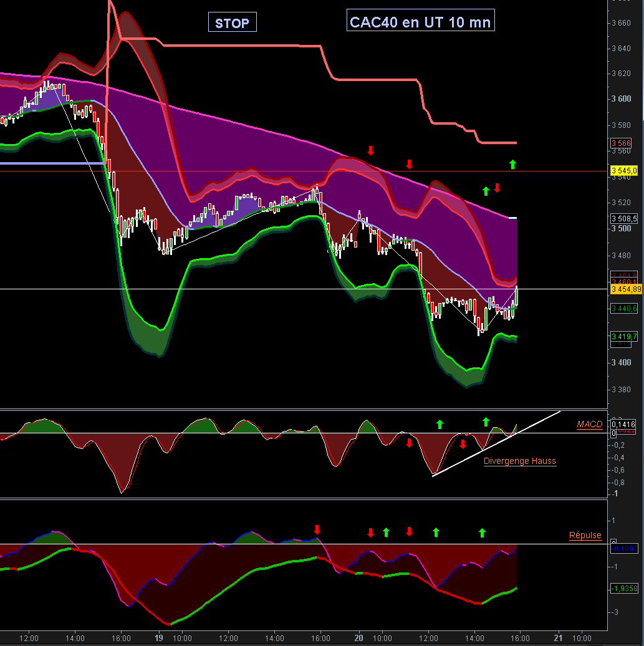Click 10:00 label right after day 20
644x646 pixels.
click(382, 639)
